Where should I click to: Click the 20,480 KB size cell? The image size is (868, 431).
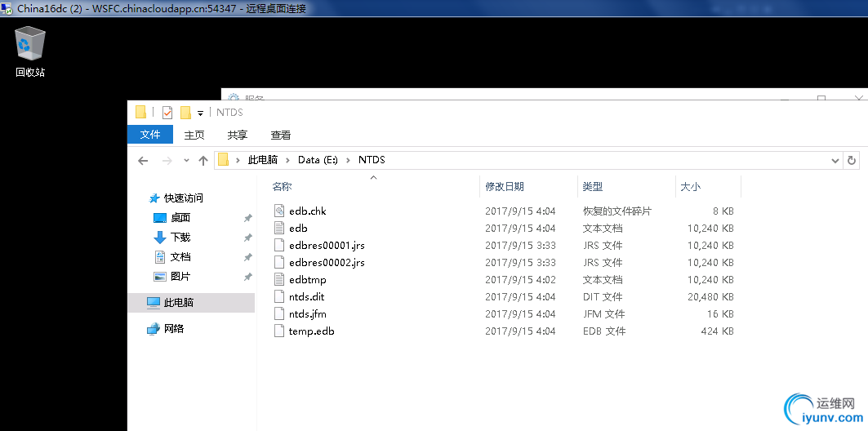[x=710, y=296]
